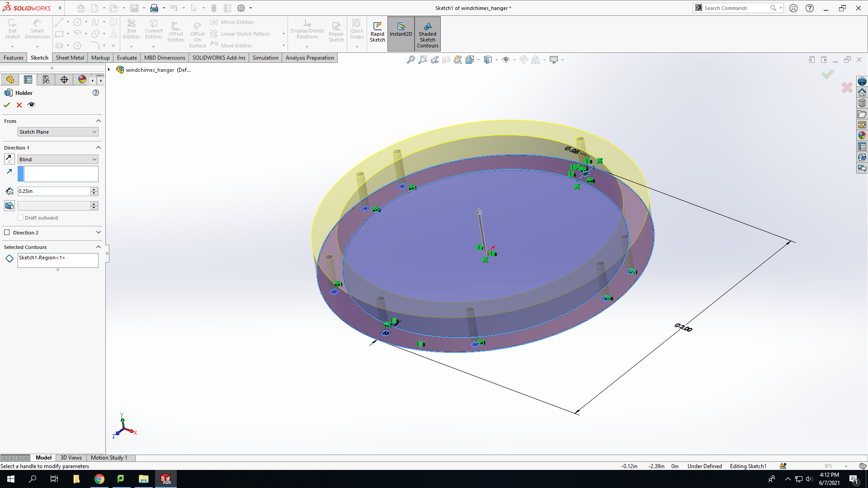
Task: Open Display/Delete Relations tool
Action: [x=307, y=29]
